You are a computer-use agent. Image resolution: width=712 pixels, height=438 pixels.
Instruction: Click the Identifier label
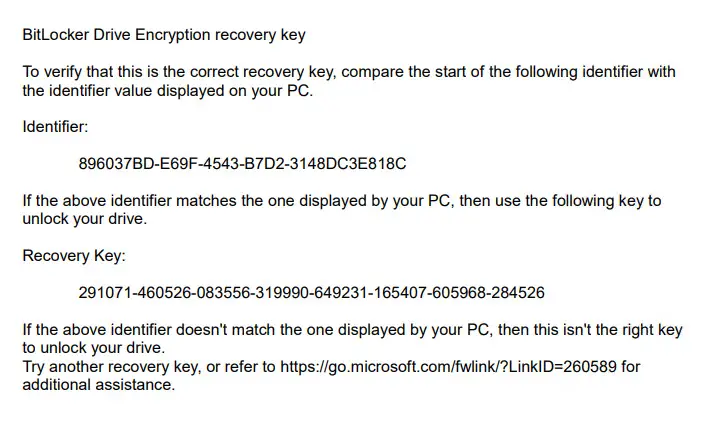(55, 127)
